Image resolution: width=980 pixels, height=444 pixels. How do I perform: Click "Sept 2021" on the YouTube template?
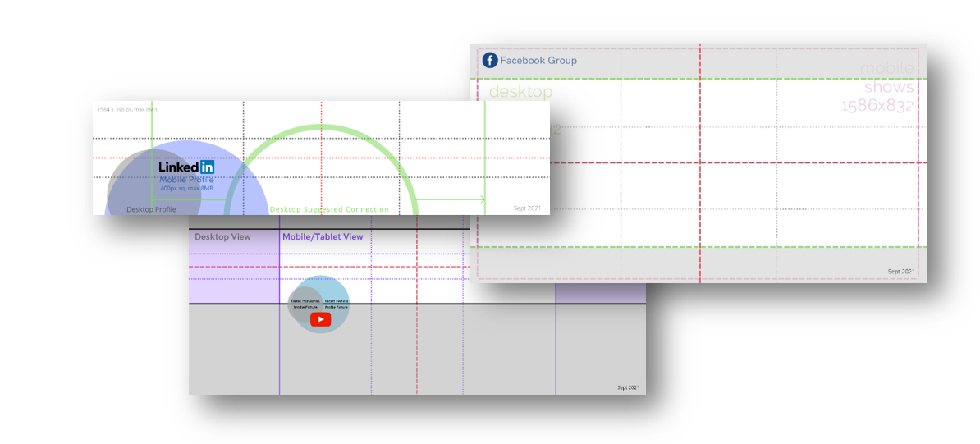point(628,388)
